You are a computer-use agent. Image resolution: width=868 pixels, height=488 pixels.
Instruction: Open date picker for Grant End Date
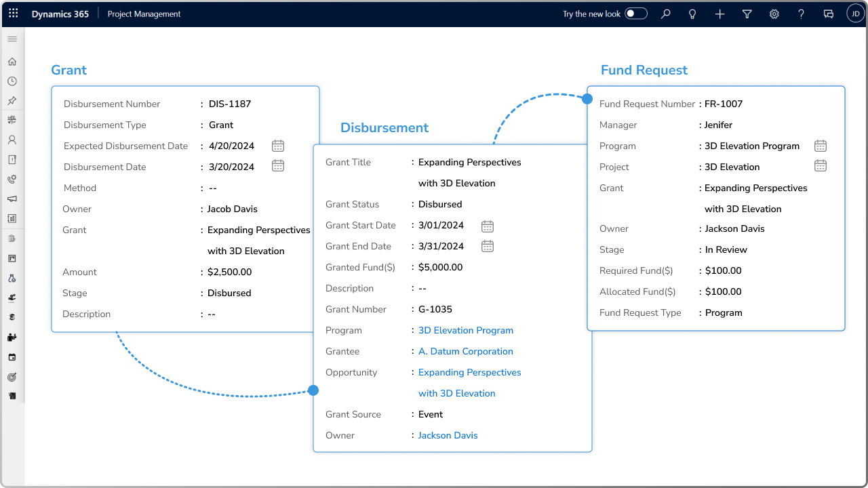[488, 245]
